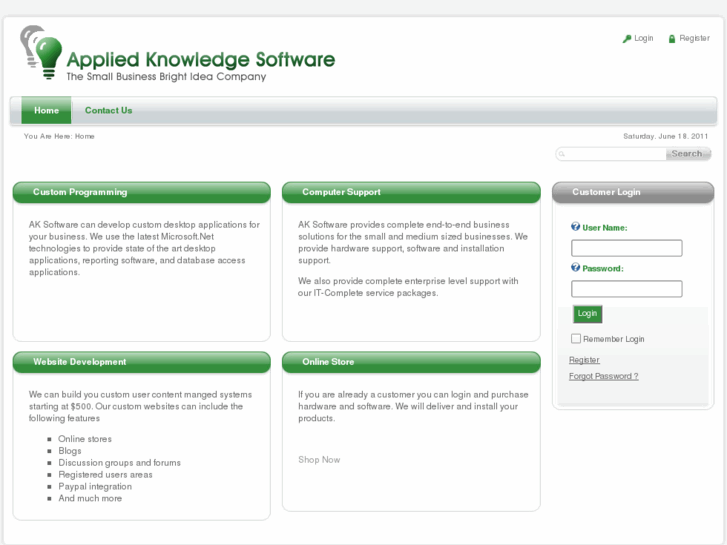Image resolution: width=727 pixels, height=545 pixels.
Task: Click the Forgot Password ? link
Action: pyautogui.click(x=604, y=376)
